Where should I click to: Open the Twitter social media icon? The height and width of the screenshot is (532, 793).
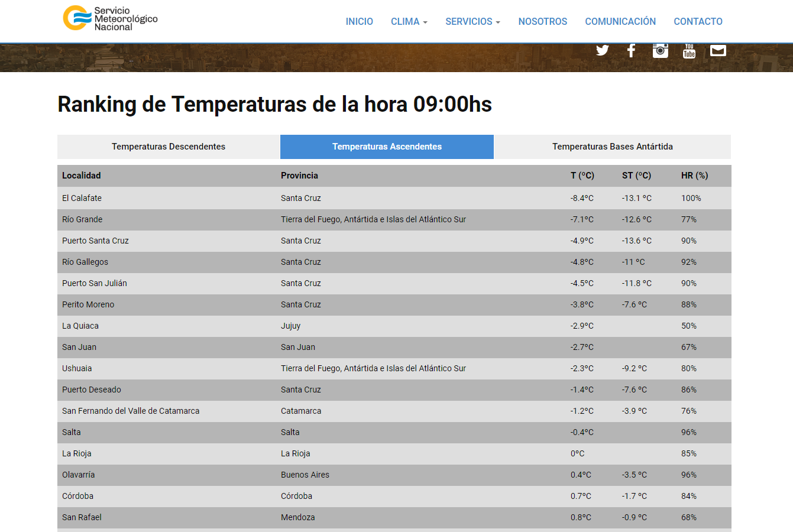coord(602,51)
